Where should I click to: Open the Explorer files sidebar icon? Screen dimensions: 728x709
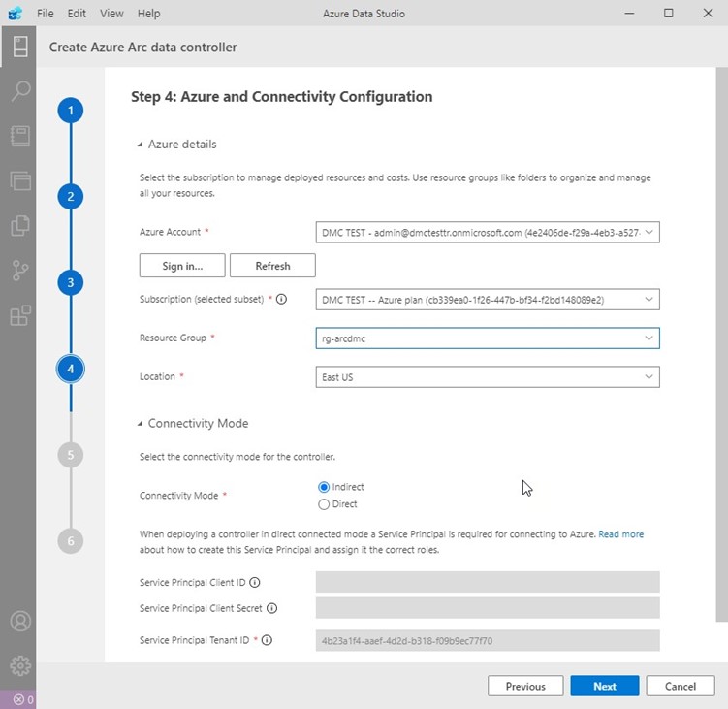[20, 225]
